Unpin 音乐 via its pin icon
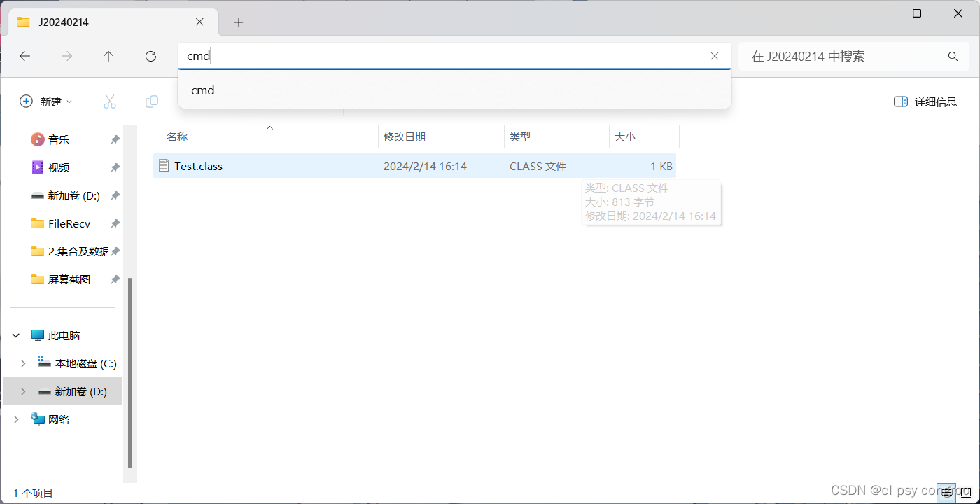This screenshot has width=980, height=504. [x=115, y=139]
